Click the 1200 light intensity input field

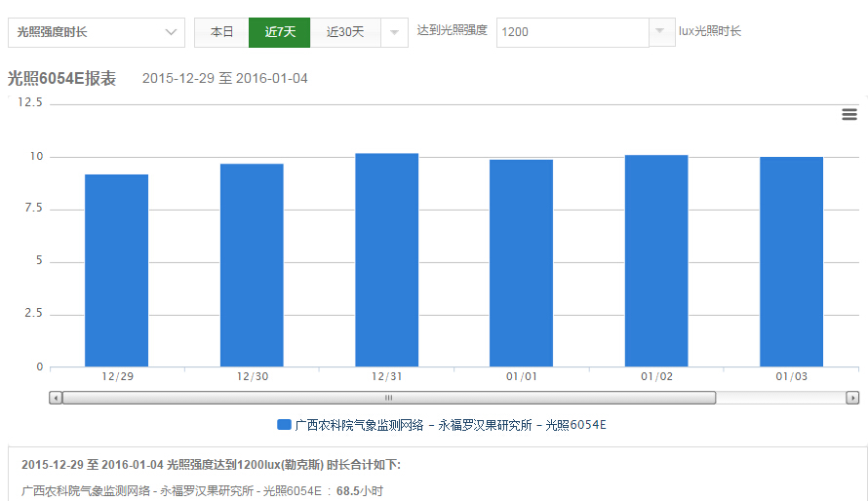pos(572,32)
